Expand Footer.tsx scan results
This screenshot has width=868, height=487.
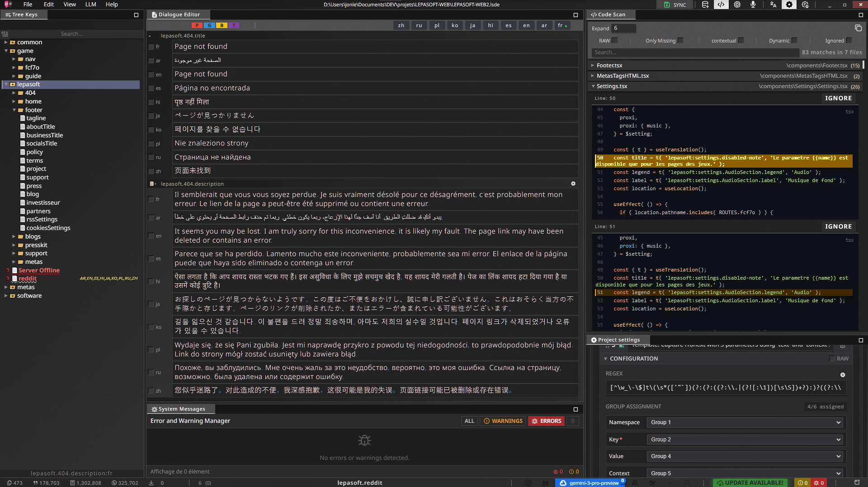pyautogui.click(x=592, y=66)
